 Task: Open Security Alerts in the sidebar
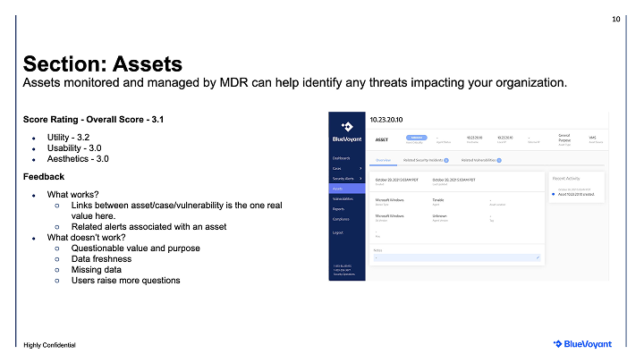click(343, 179)
